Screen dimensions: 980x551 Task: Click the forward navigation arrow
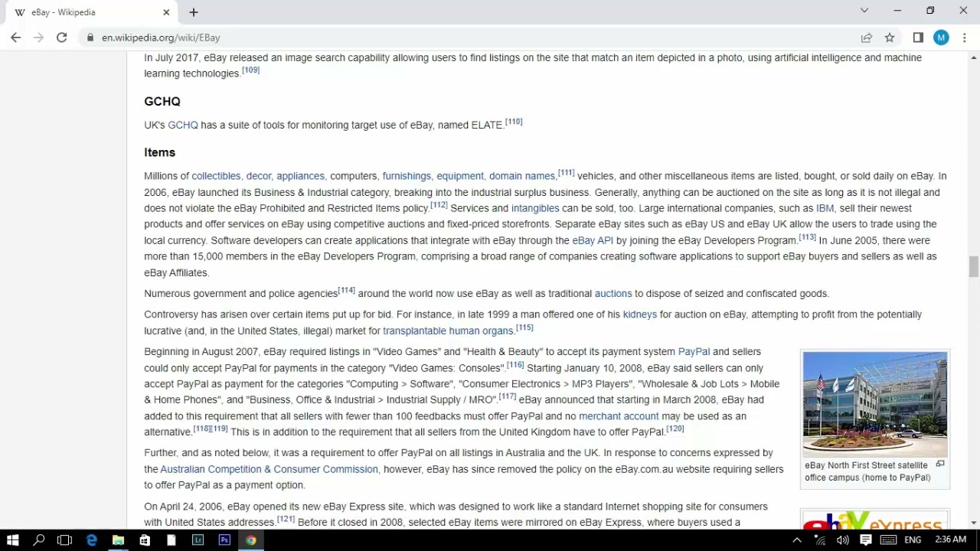tap(38, 37)
